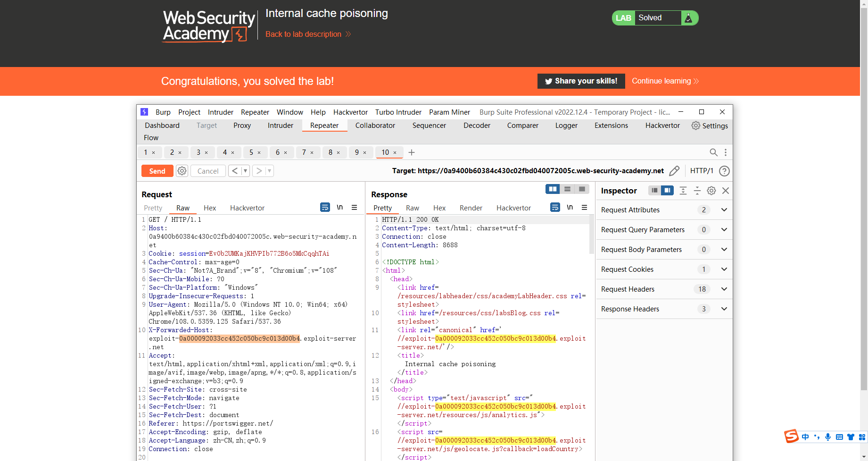Close the Inspector panel
868x461 pixels.
(726, 191)
